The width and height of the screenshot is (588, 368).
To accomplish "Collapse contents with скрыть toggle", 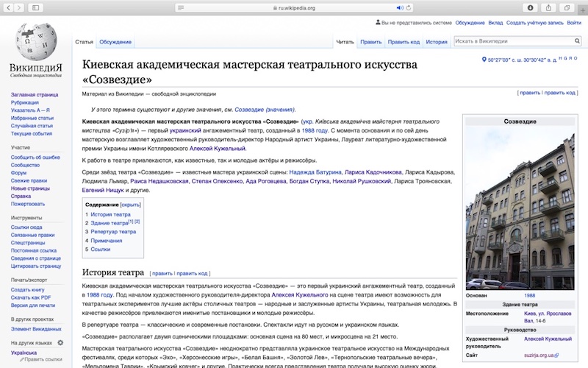I will 131,205.
